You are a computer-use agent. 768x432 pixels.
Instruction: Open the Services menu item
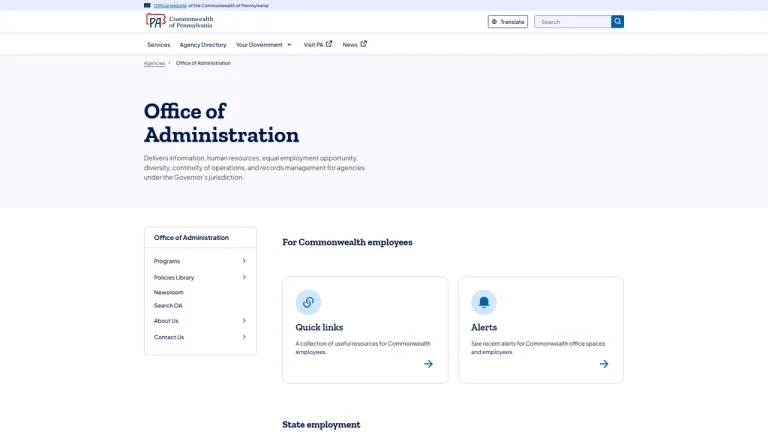pos(159,45)
